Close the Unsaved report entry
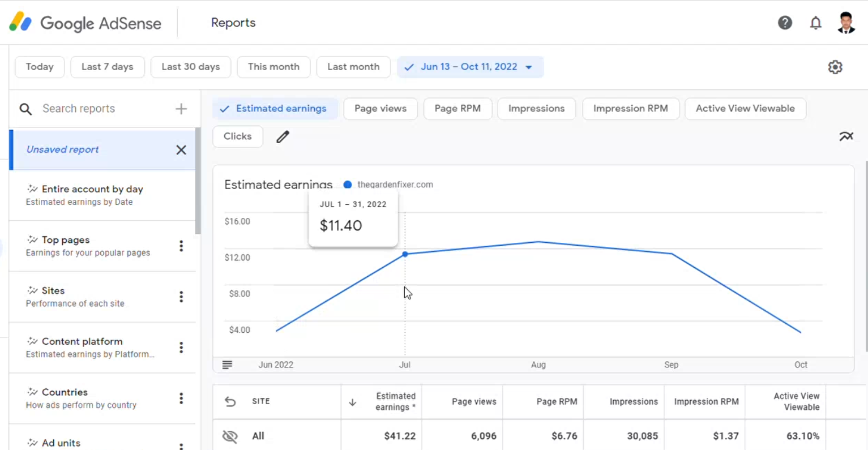 point(181,150)
